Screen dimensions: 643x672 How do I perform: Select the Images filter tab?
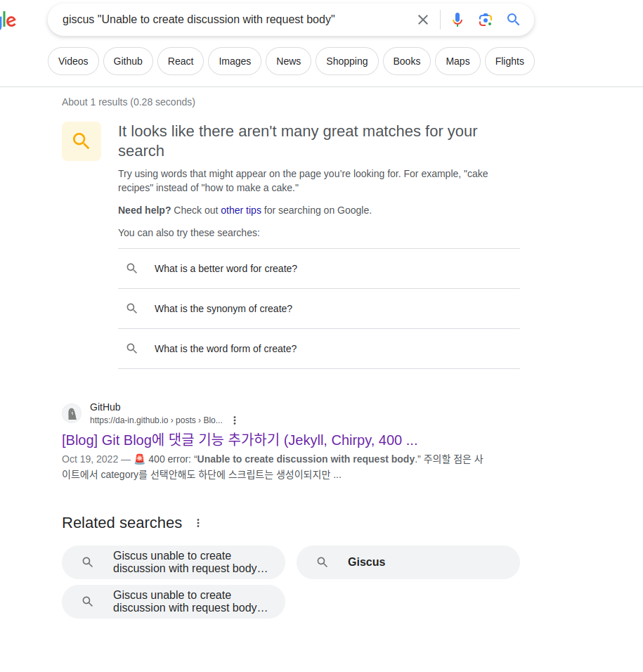pos(235,61)
